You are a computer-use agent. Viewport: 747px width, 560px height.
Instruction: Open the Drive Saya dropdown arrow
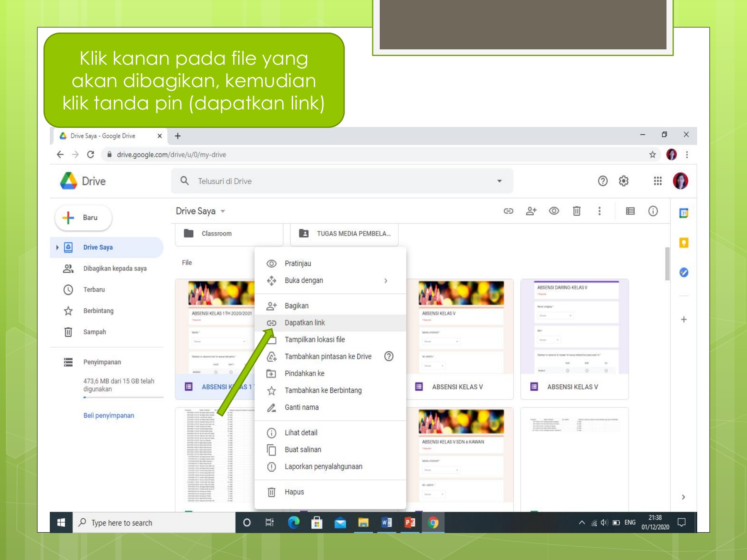[x=223, y=211]
